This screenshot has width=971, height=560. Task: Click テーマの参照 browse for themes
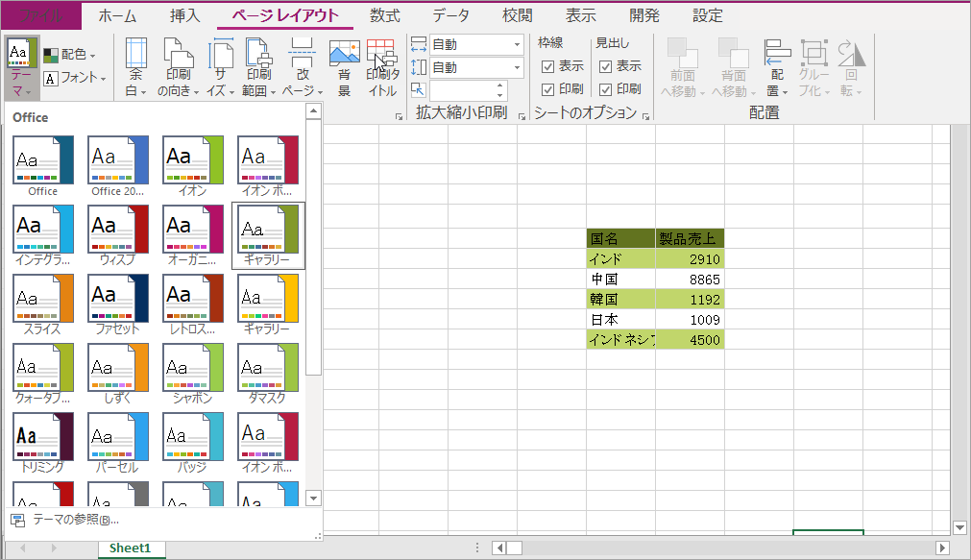[75, 520]
